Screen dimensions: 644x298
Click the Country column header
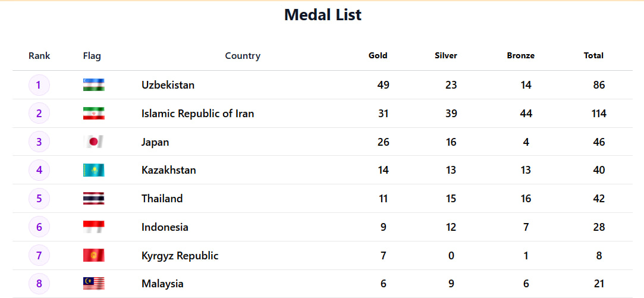click(243, 56)
